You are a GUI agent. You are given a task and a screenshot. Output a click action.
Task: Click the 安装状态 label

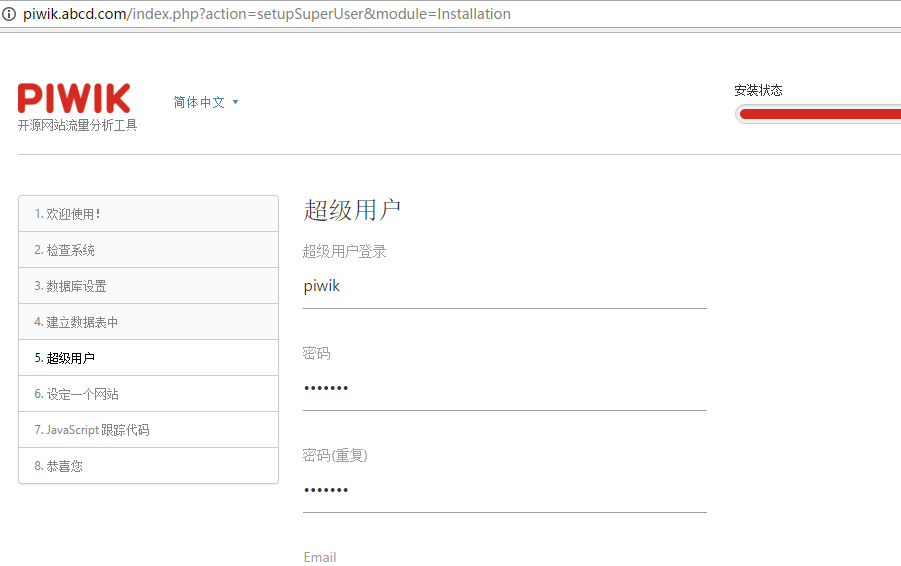758,90
